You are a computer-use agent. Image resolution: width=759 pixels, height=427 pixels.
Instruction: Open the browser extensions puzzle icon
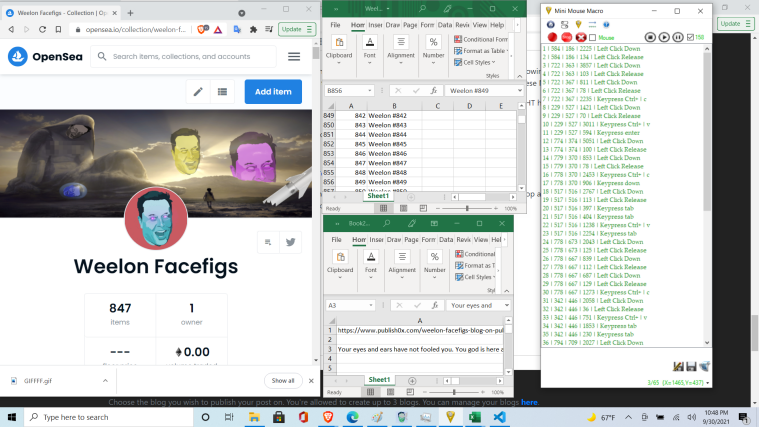(253, 30)
